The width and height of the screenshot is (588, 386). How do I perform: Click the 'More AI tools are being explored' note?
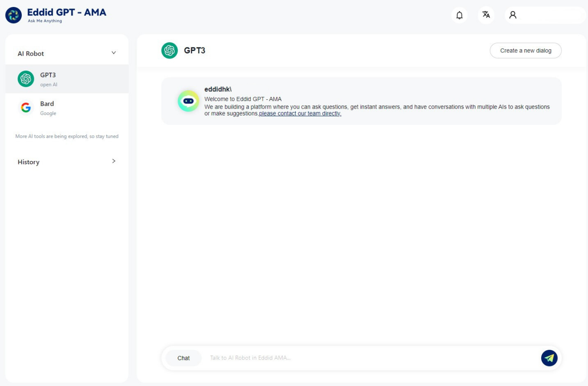(x=67, y=136)
